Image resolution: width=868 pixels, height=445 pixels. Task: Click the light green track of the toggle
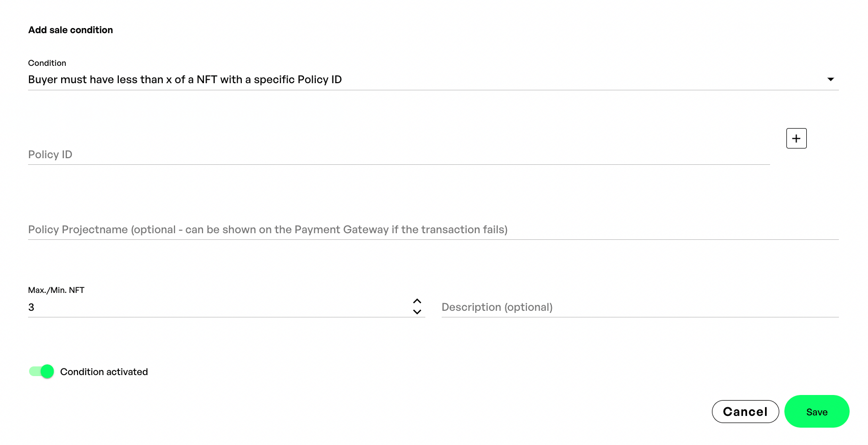tap(34, 372)
